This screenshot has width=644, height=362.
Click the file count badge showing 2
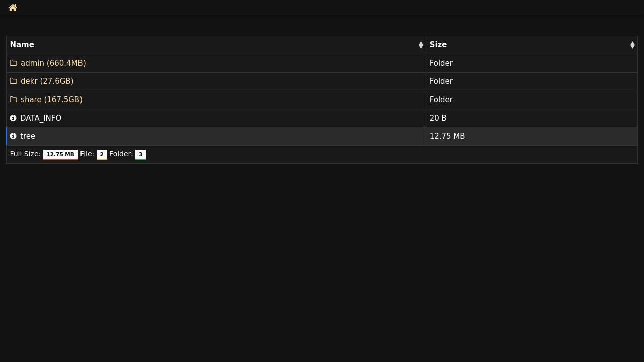pyautogui.click(x=102, y=155)
